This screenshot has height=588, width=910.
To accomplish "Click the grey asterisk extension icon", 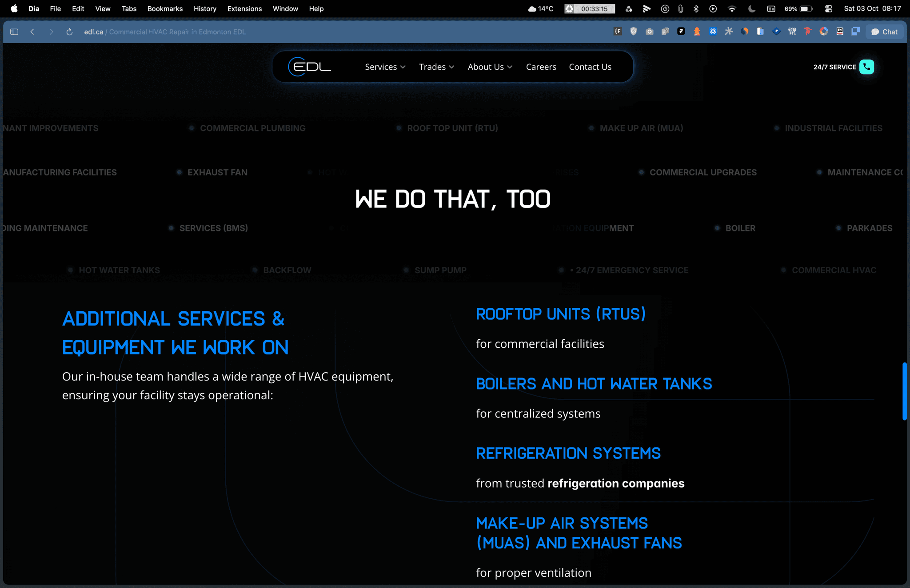I will (729, 32).
